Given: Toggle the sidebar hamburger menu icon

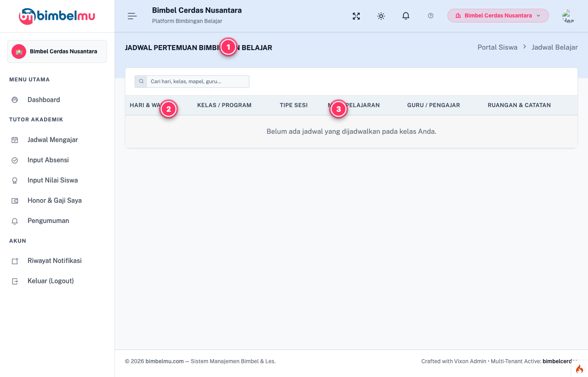Looking at the screenshot, I should 132,16.
